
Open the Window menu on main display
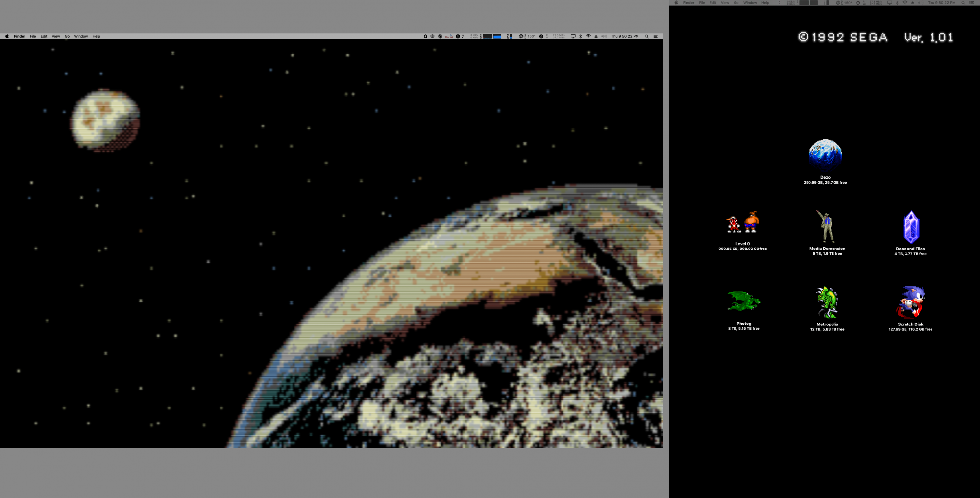pos(81,36)
